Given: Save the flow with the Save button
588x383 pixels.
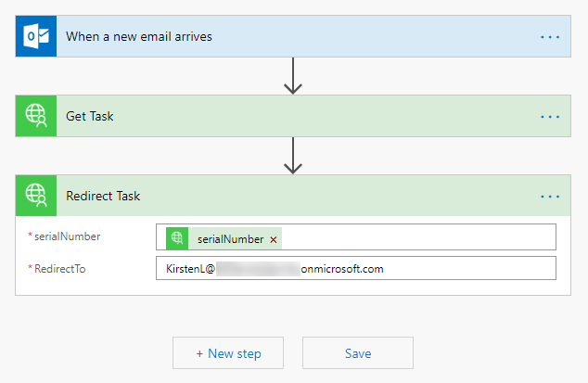Looking at the screenshot, I should 357,353.
